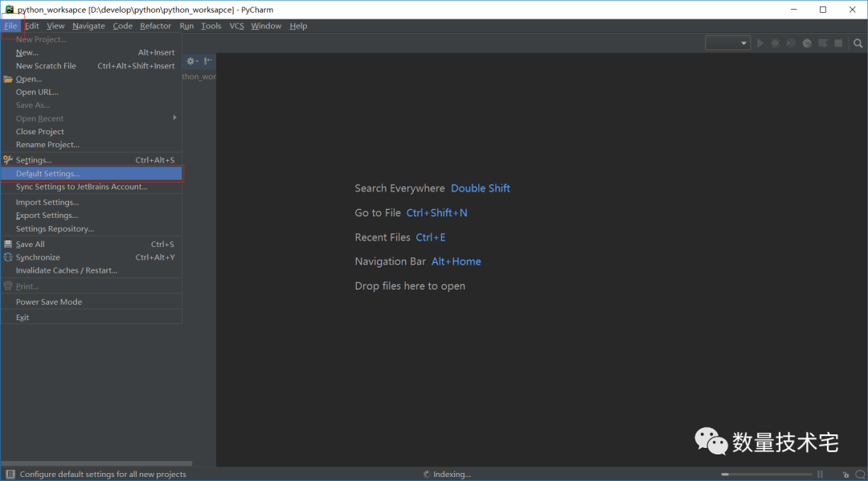Click Export Settings... menu entry
The width and height of the screenshot is (868, 481).
click(47, 216)
